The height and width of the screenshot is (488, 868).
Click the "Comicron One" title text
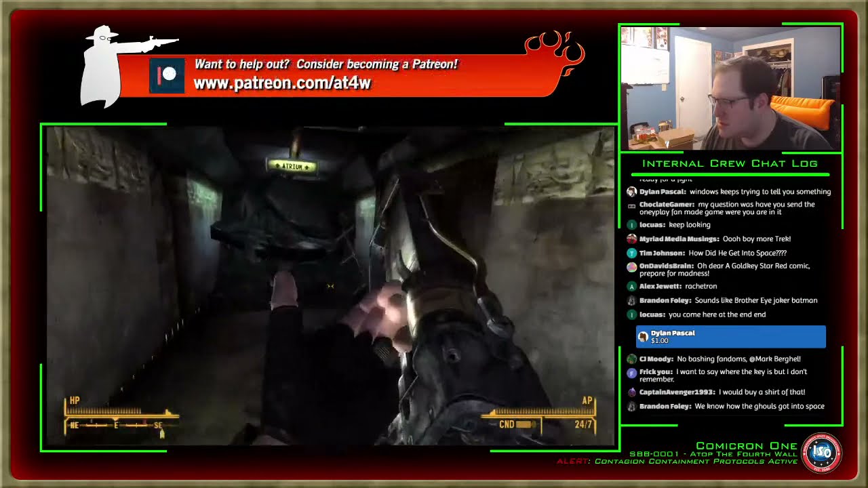click(747, 446)
